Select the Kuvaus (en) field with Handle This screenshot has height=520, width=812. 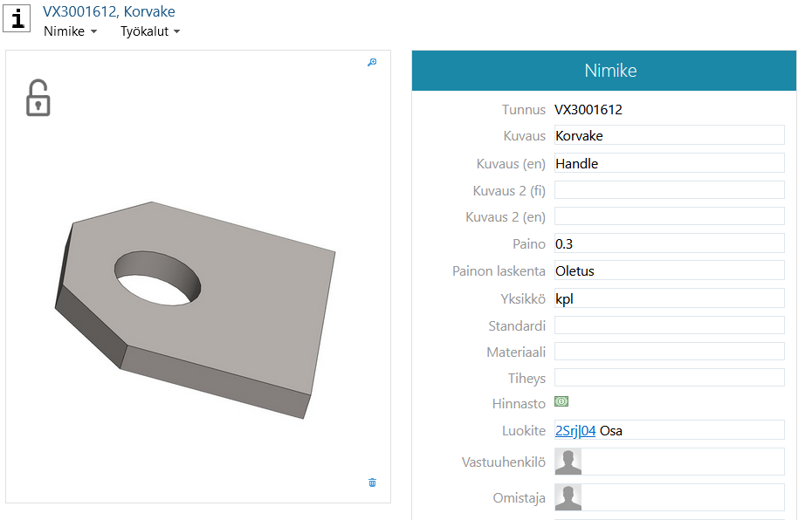[669, 163]
